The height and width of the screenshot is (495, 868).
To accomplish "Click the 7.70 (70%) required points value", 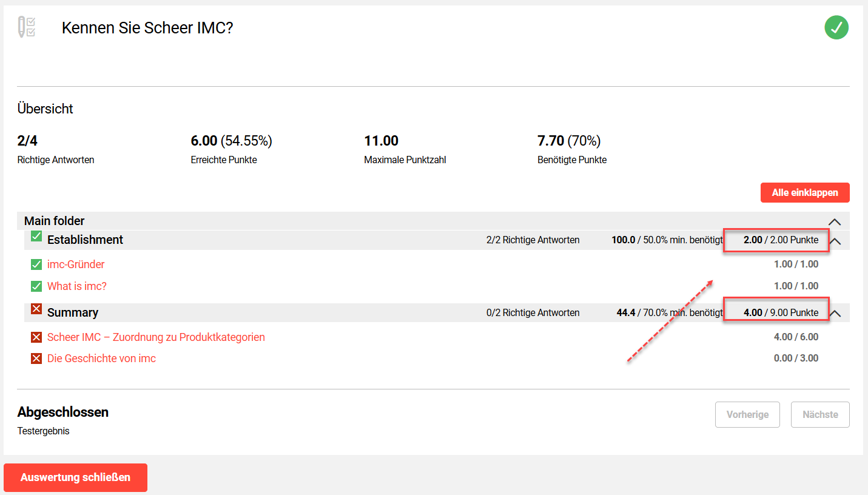I will 569,141.
